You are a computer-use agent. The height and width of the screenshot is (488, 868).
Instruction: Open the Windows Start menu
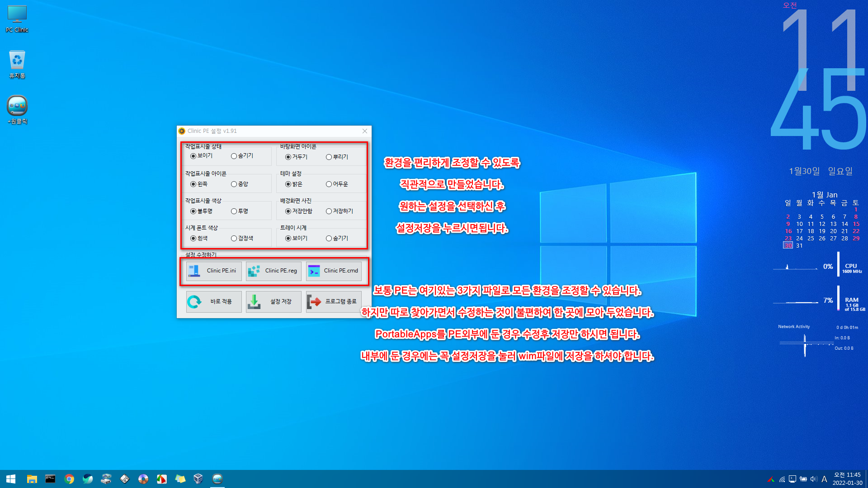[x=11, y=479]
